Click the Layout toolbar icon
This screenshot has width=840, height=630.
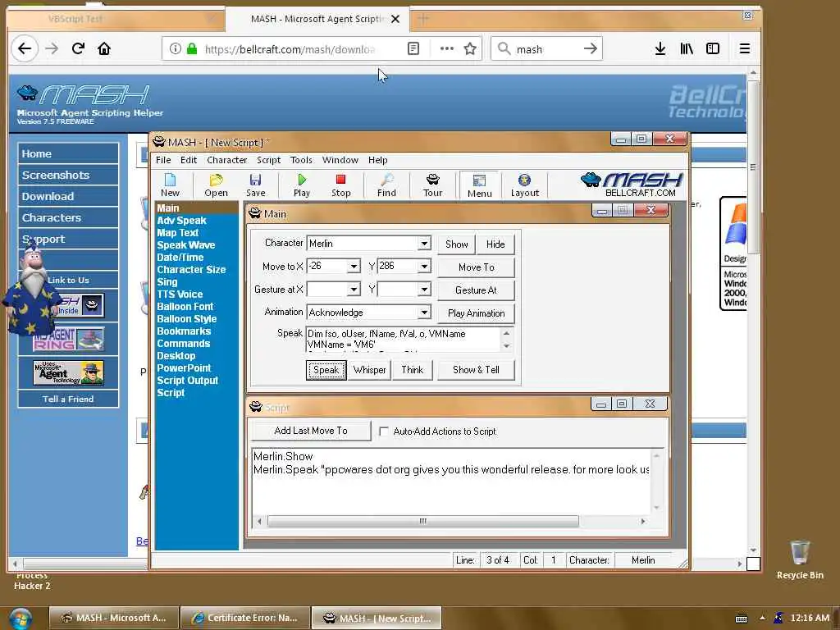[524, 185]
